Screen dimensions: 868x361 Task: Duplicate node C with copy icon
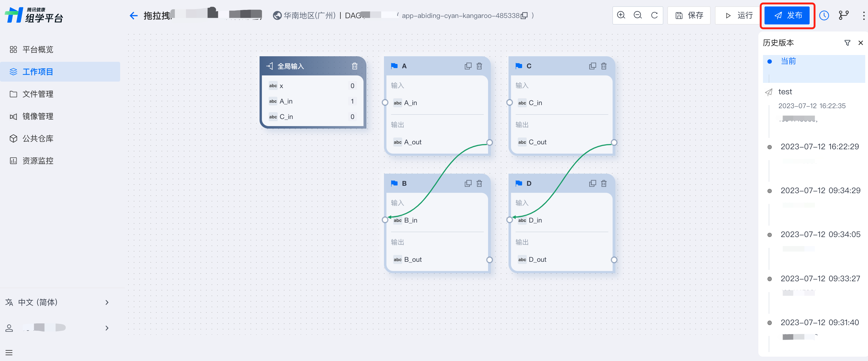592,66
